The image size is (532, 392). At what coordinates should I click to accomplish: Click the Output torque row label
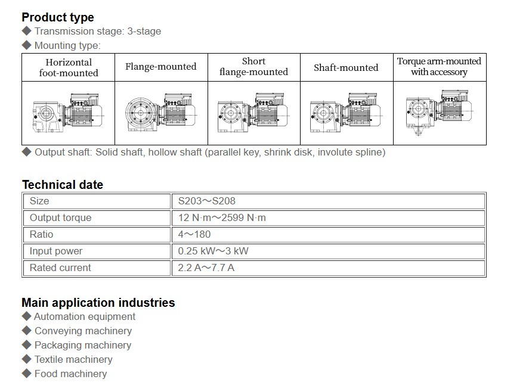(x=61, y=218)
